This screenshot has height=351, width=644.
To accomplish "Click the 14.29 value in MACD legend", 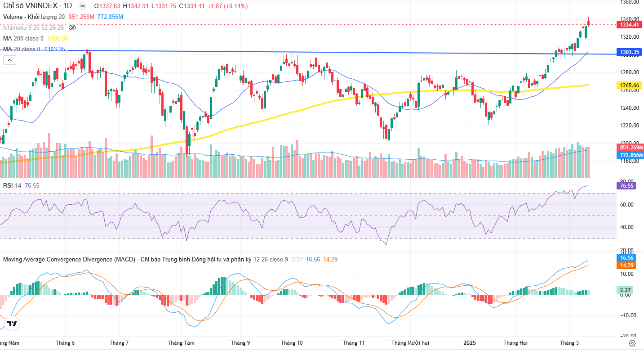I will (x=330, y=260).
